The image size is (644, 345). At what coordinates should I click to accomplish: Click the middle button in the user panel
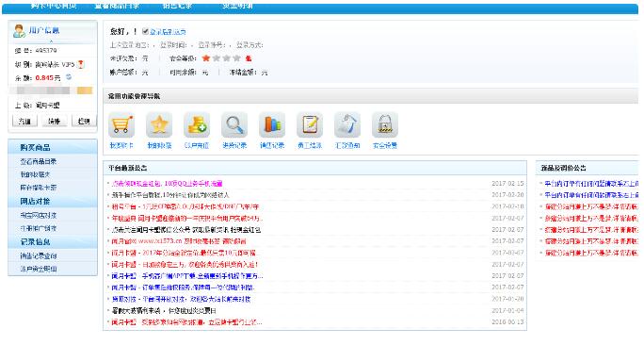[55, 121]
